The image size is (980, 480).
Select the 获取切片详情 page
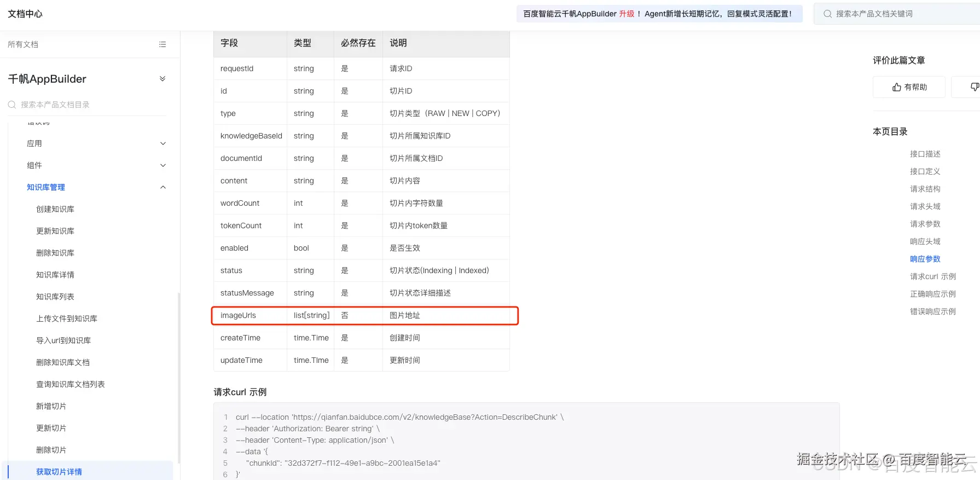pyautogui.click(x=59, y=472)
